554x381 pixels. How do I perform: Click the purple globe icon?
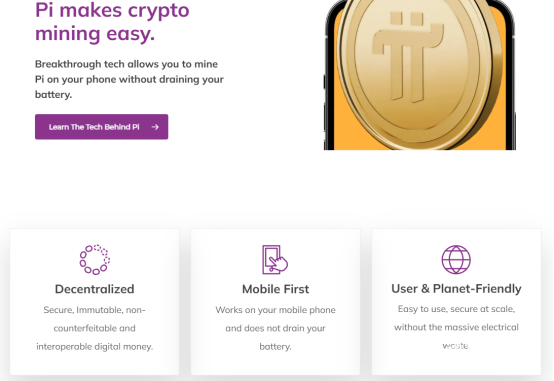coord(456,259)
